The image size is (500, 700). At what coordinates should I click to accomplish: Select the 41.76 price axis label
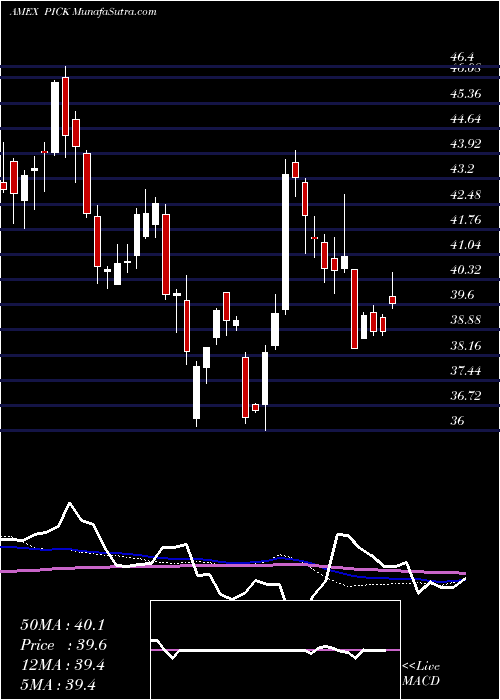click(x=467, y=220)
